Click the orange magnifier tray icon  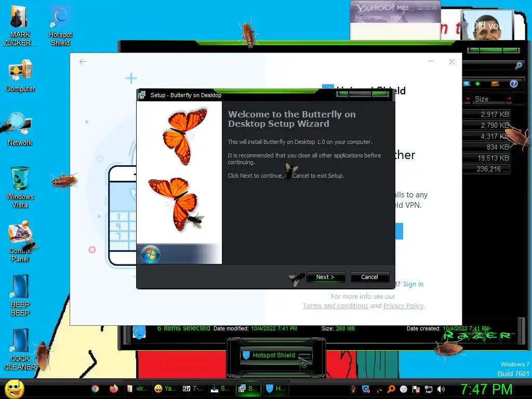[x=391, y=389]
